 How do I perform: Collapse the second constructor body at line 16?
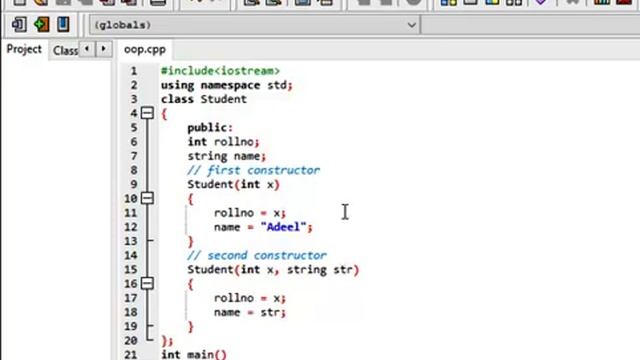click(x=147, y=283)
